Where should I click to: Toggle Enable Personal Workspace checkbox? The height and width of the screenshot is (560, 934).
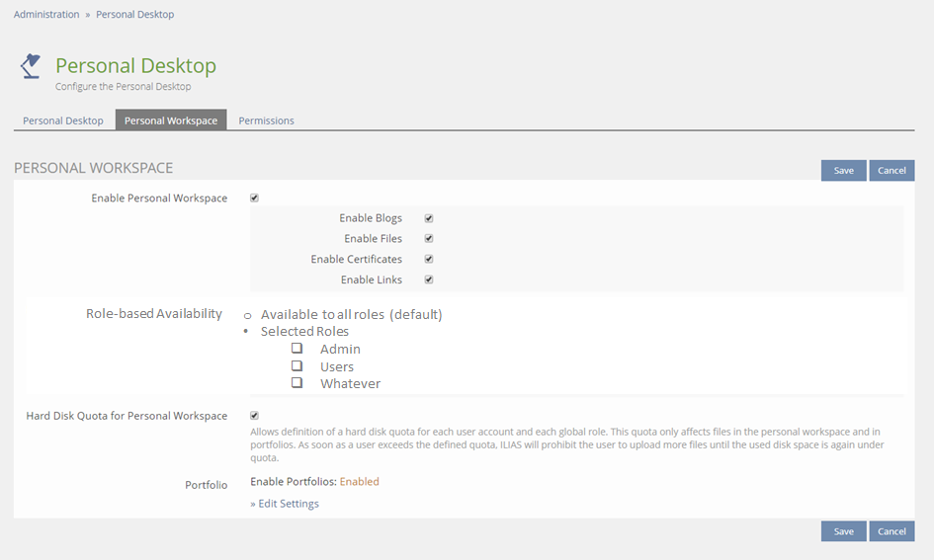[x=254, y=198]
